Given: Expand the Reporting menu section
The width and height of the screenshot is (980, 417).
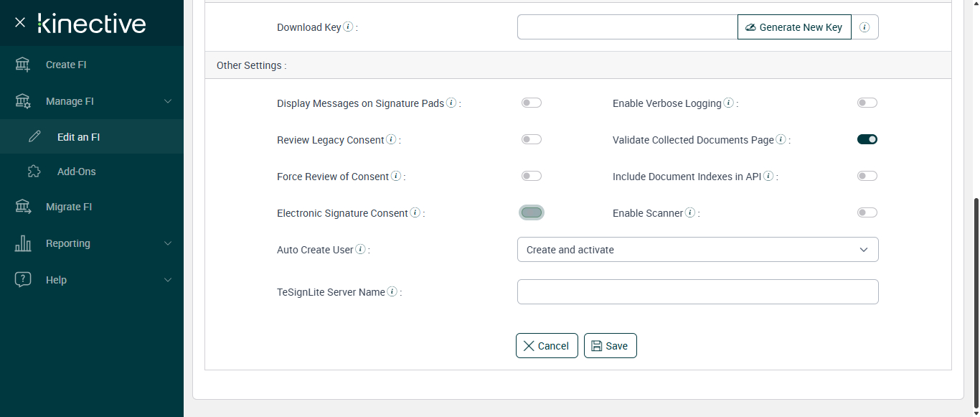Looking at the screenshot, I should (x=168, y=243).
